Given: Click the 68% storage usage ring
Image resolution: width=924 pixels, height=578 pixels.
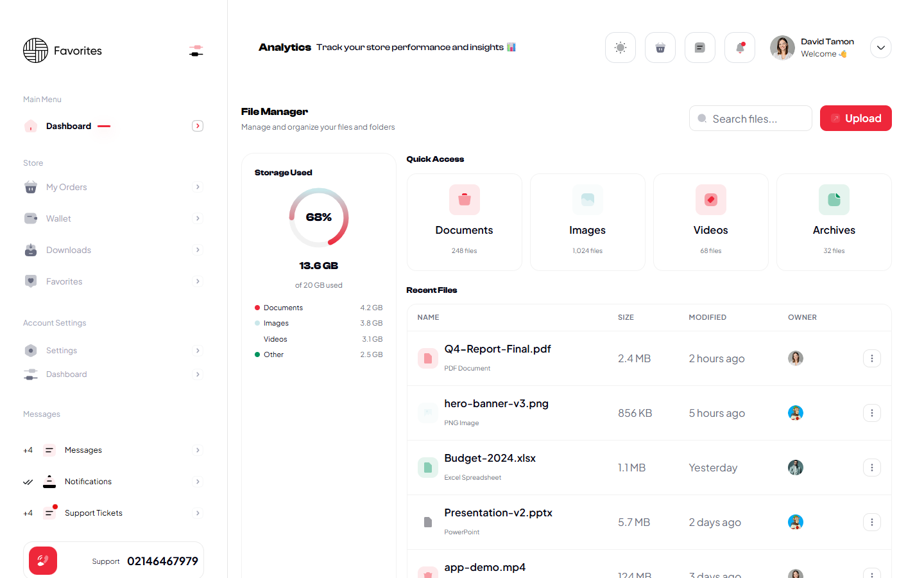Looking at the screenshot, I should click(319, 218).
